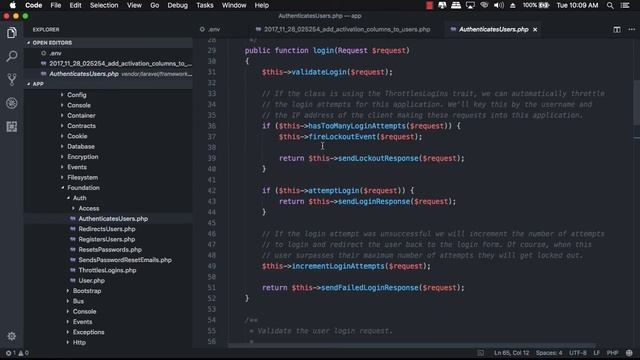This screenshot has width=640, height=360.
Task: Open the File menu
Action: 56,5
